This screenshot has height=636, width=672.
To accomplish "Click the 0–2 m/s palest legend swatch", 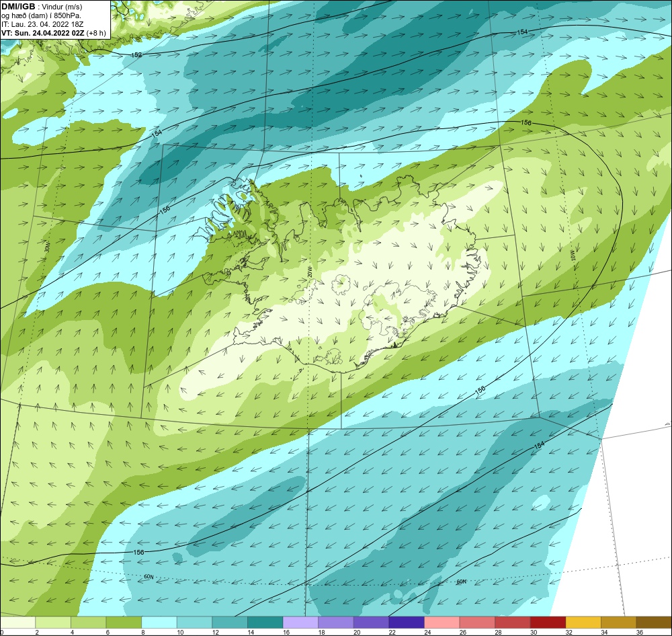I will click(x=17, y=623).
